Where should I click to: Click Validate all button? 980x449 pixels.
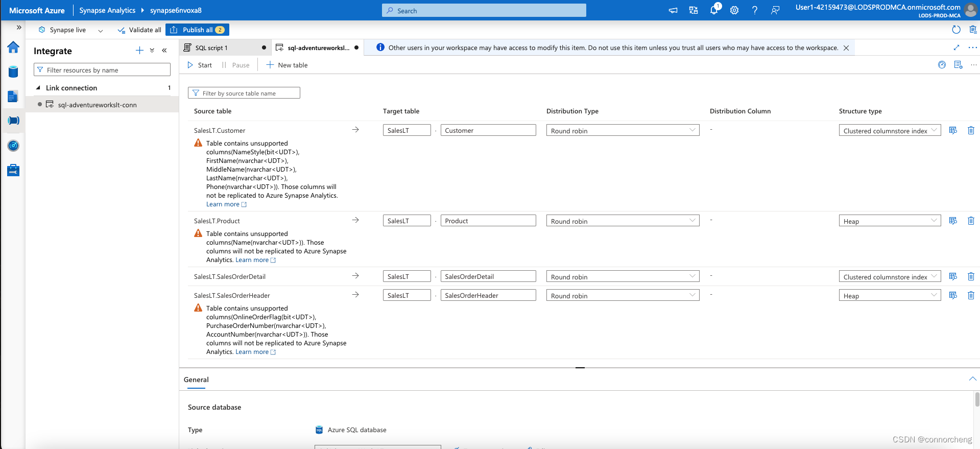(139, 30)
